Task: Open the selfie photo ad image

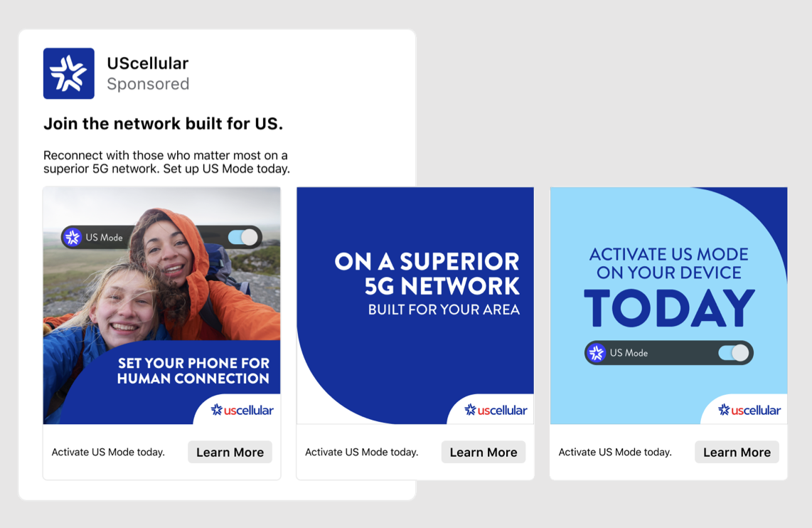Action: (x=161, y=306)
